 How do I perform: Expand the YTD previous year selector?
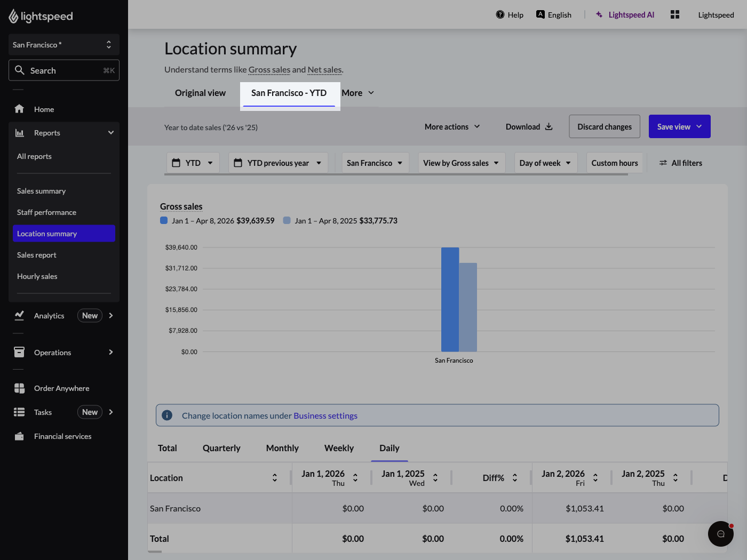(x=277, y=163)
